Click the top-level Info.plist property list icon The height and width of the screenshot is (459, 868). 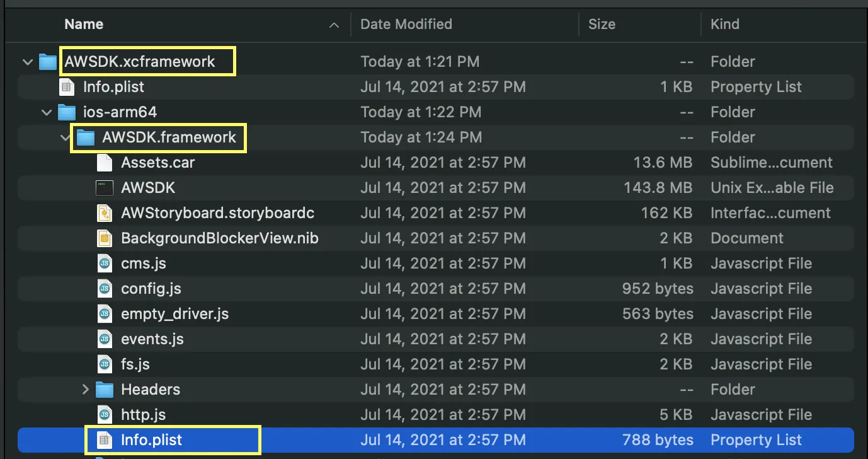(x=67, y=87)
